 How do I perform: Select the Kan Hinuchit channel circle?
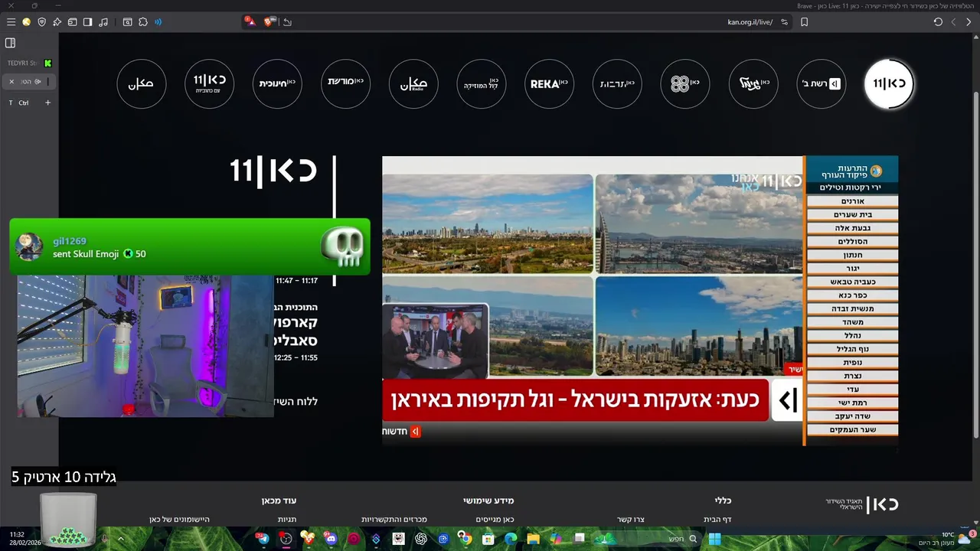click(277, 83)
